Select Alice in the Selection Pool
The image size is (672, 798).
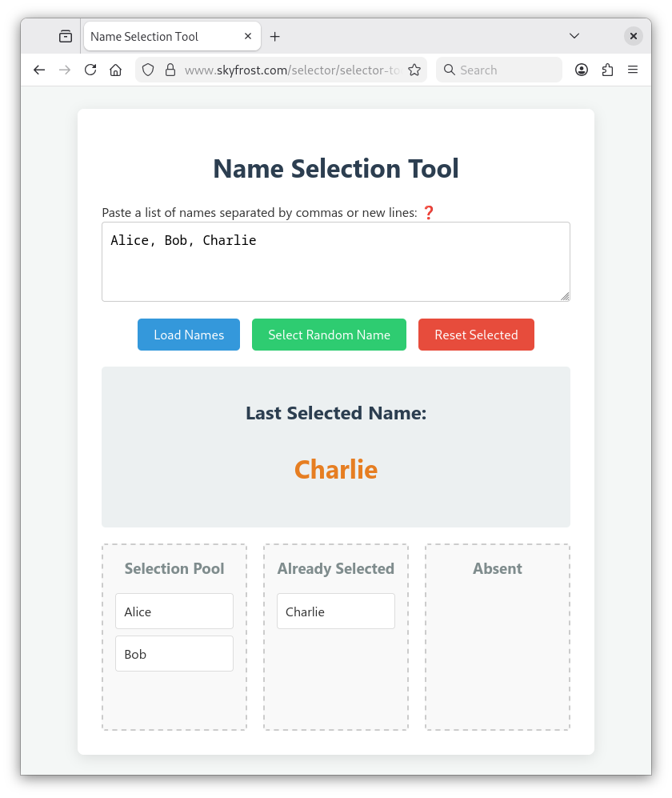click(174, 612)
